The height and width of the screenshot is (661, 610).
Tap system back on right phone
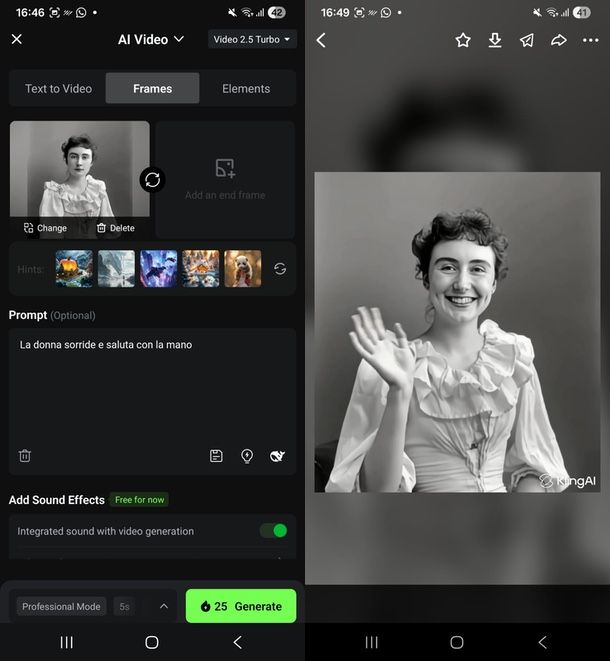[x=542, y=642]
